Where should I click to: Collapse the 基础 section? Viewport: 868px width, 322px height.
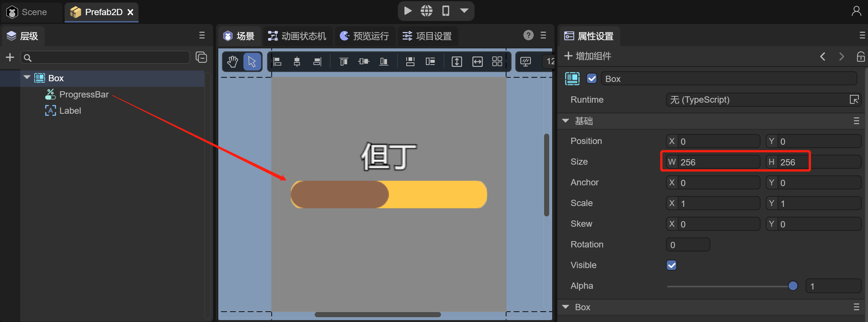click(x=565, y=121)
